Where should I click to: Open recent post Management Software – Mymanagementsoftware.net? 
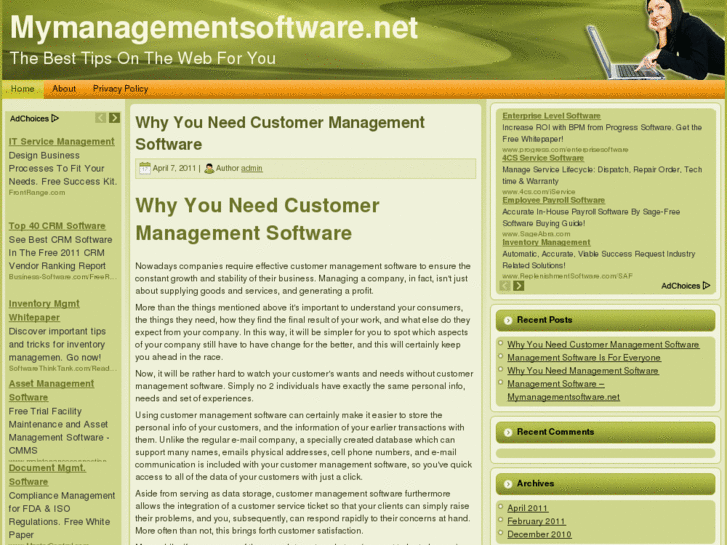tap(563, 391)
